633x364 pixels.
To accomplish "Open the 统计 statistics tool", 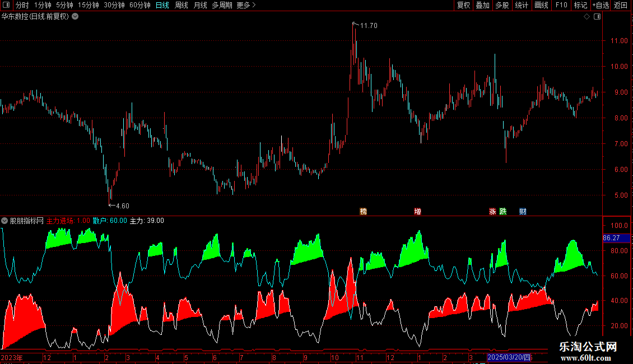I will point(522,5).
